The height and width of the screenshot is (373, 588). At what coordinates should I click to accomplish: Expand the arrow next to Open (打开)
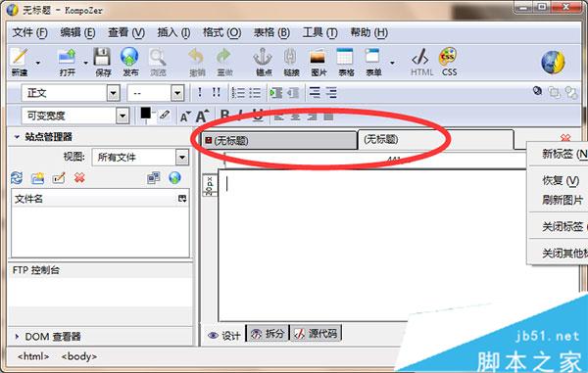[86, 63]
